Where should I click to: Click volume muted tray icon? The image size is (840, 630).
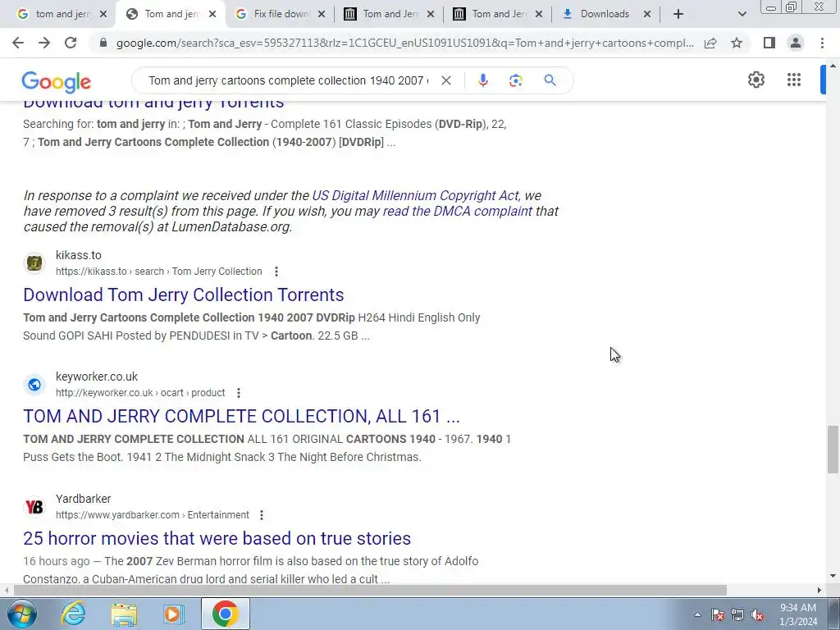point(757,614)
